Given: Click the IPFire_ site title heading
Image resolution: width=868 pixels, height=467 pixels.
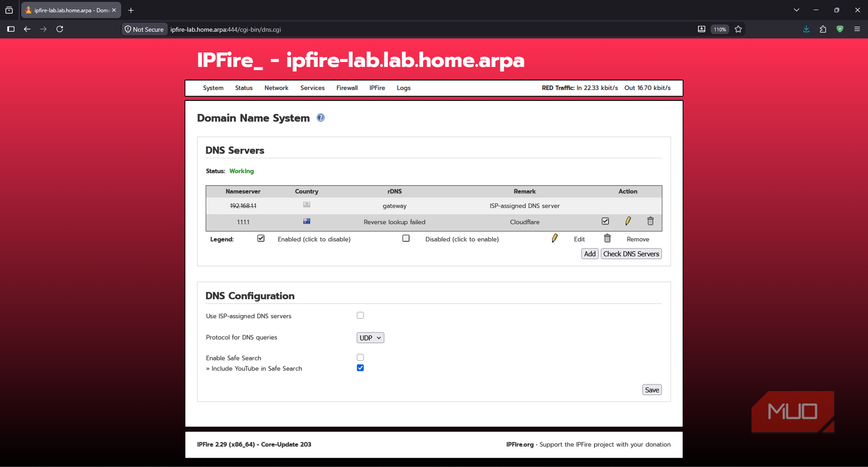Looking at the screenshot, I should click(361, 60).
